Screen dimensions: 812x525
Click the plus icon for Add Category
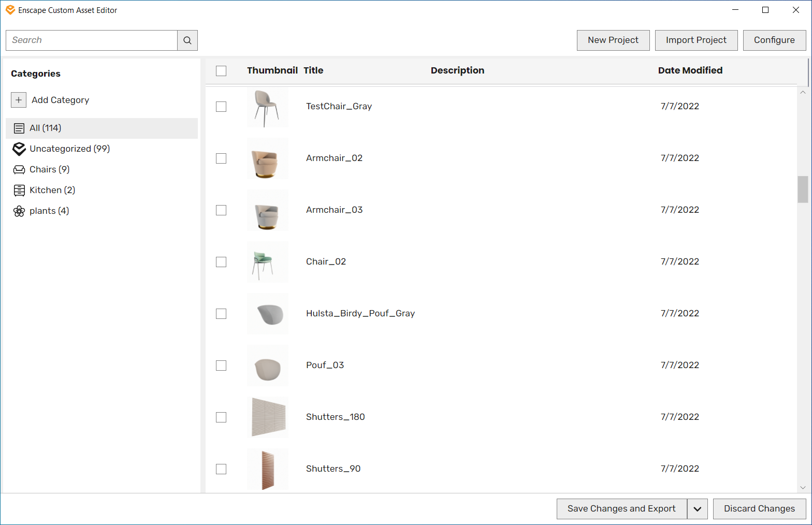click(19, 100)
